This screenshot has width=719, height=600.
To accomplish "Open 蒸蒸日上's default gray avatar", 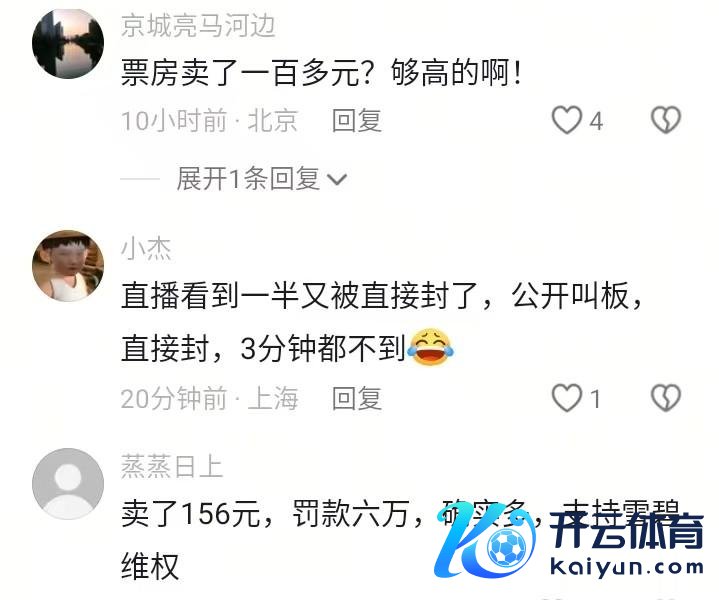I will click(68, 483).
